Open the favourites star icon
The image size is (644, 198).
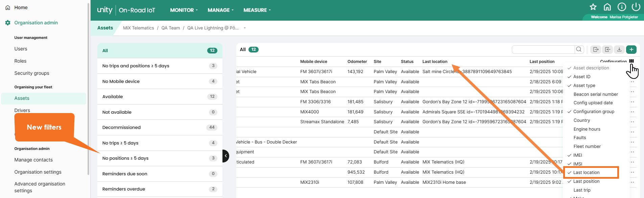[593, 7]
